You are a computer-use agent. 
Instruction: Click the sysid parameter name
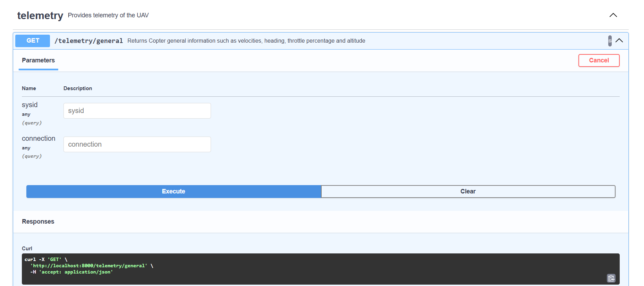coord(30,105)
